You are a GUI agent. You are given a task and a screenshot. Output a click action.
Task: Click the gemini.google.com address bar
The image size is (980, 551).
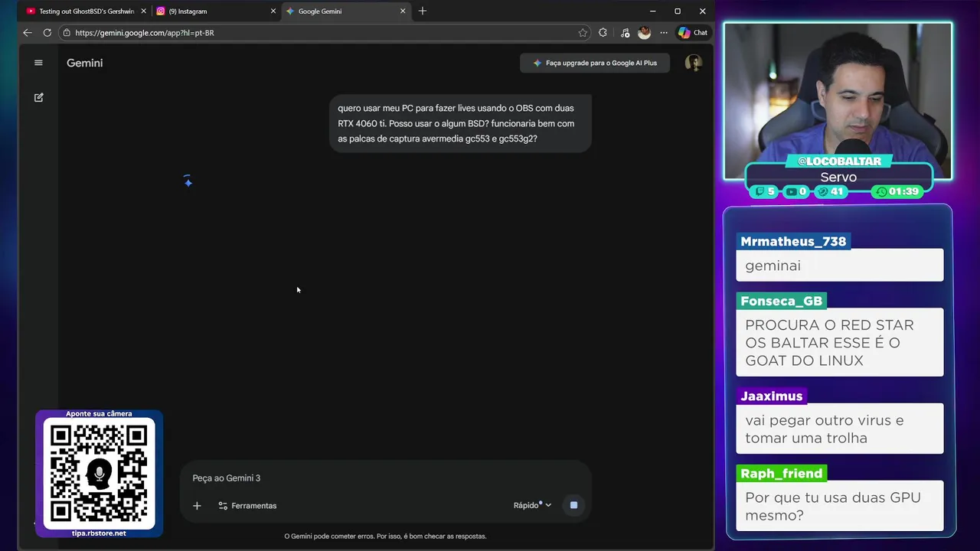point(322,33)
